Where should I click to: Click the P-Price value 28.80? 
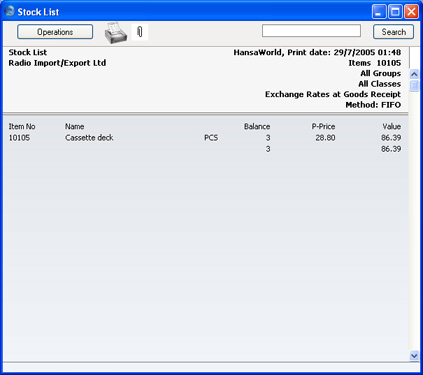(x=325, y=138)
